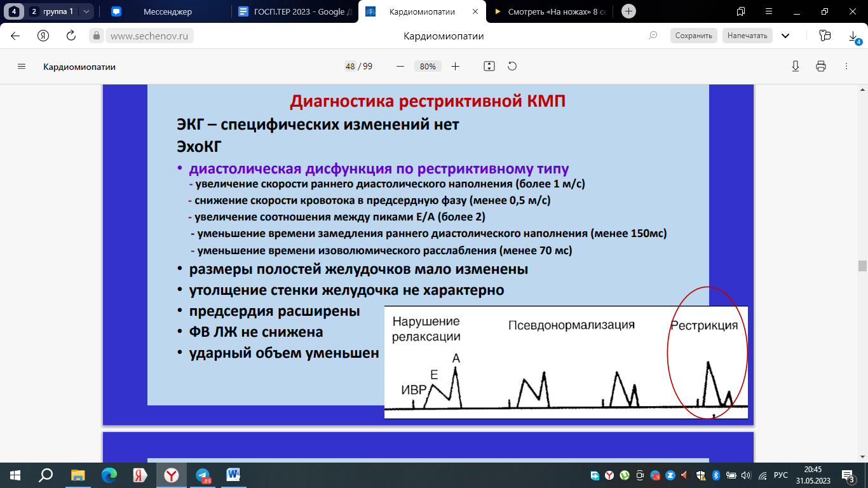868x488 pixels.
Task: Click the uTorrent tray icon
Action: point(625,475)
